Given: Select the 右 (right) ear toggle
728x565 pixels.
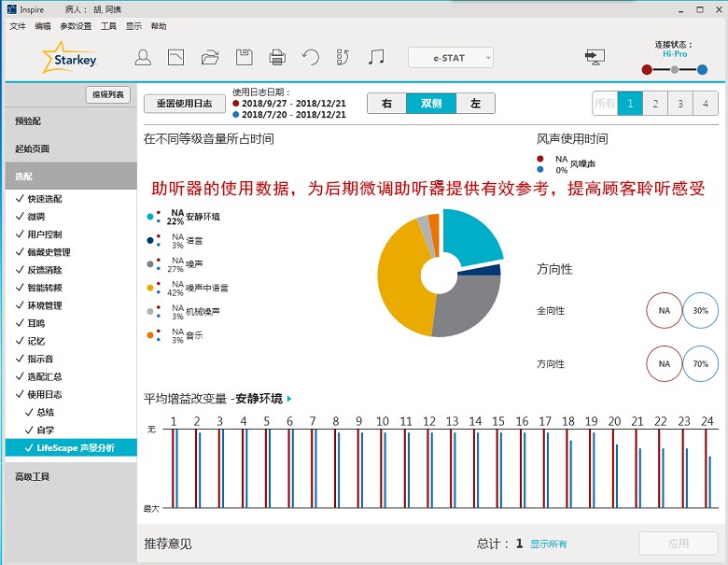Looking at the screenshot, I should point(386,104).
